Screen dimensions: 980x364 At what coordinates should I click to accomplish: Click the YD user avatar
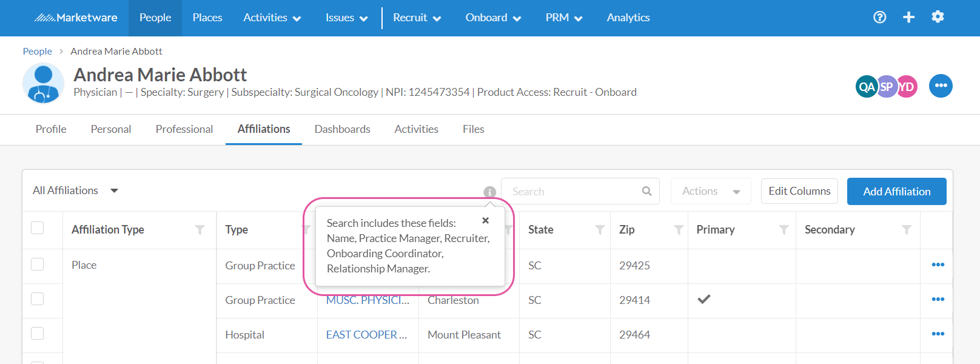907,87
